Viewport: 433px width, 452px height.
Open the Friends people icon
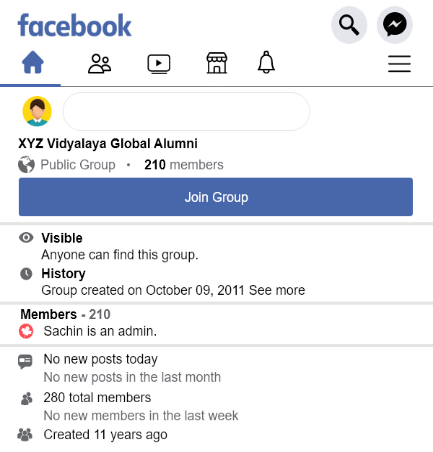[99, 63]
